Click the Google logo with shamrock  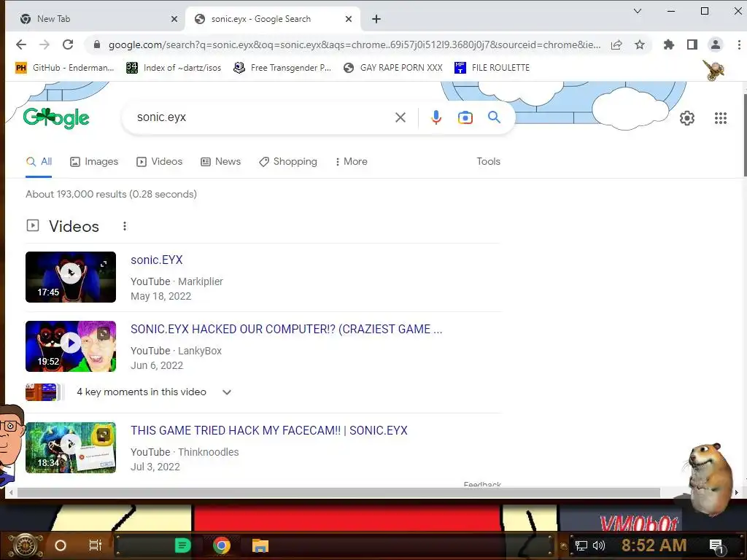tap(56, 118)
